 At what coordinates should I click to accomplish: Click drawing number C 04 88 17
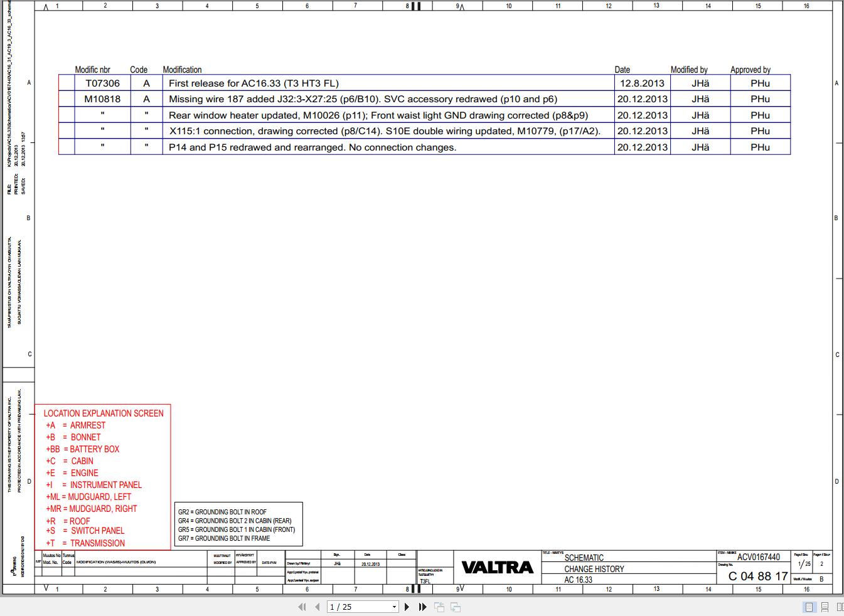click(758, 576)
